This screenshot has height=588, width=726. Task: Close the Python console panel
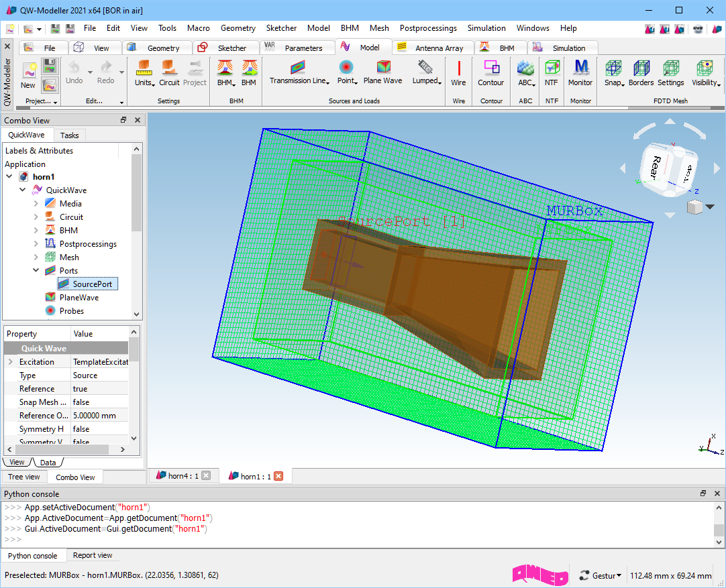[x=717, y=493]
